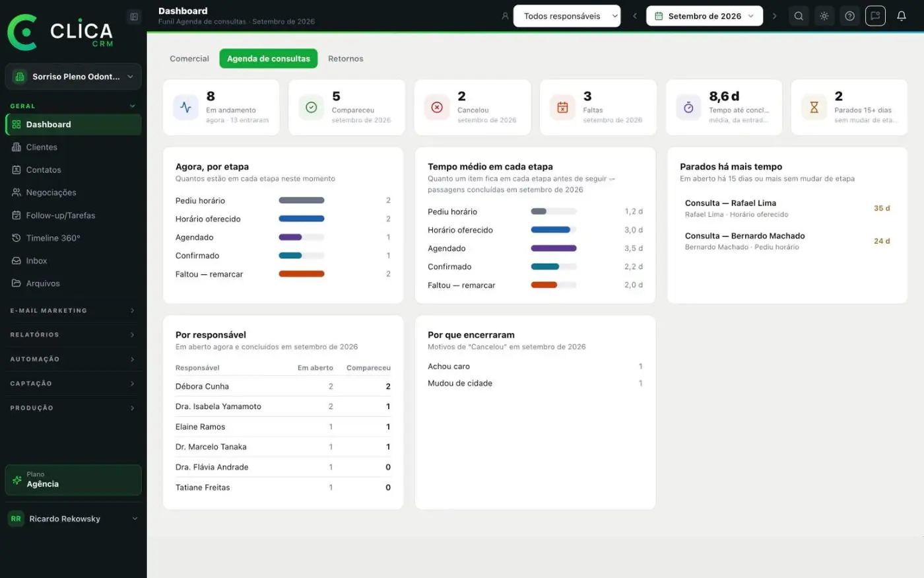Open Timeline 360° in the sidebar
Viewport: 924px width, 578px height.
coord(73,238)
